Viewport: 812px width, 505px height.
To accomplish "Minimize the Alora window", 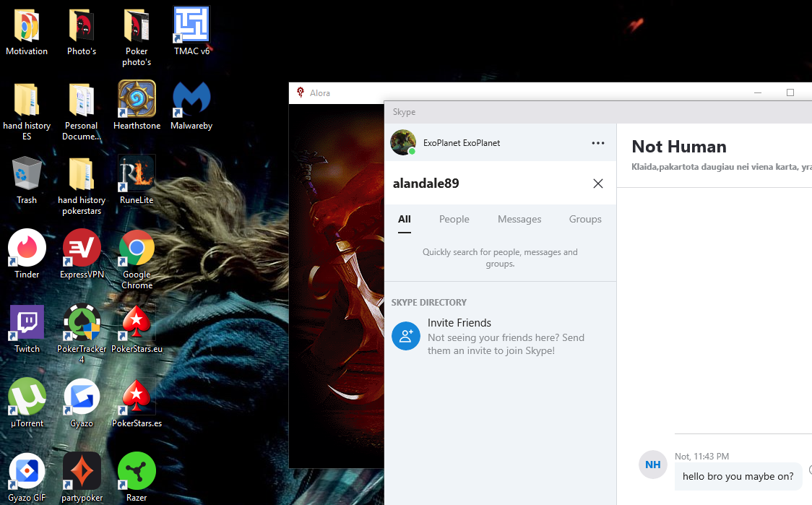I will (758, 92).
